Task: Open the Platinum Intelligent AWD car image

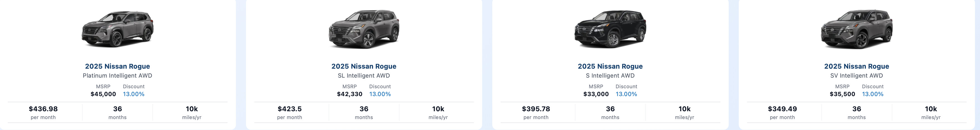Action: [x=118, y=29]
